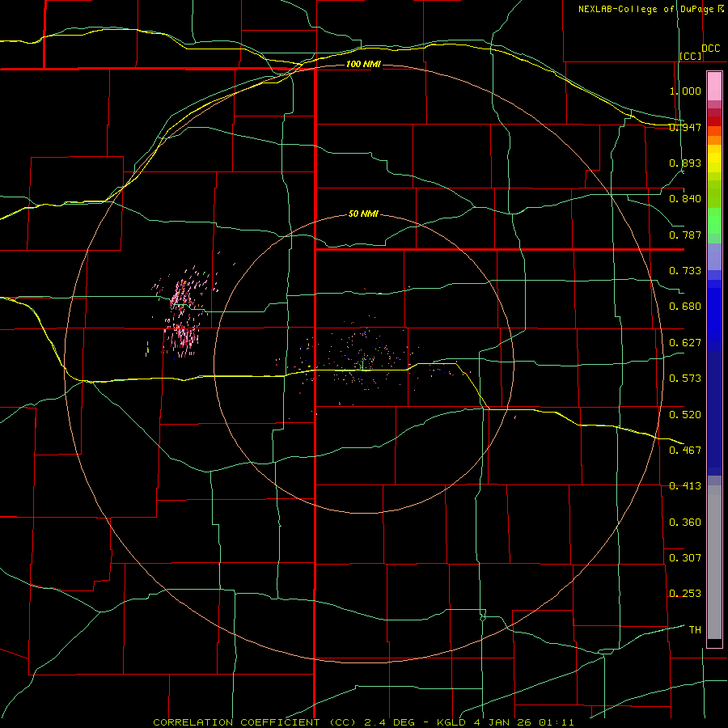Select the 0.520 scale value

tap(685, 415)
